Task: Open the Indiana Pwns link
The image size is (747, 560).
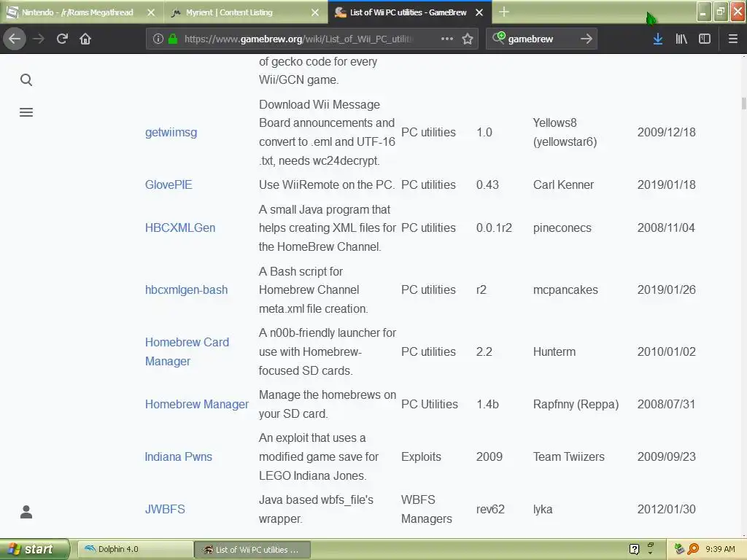Action: [179, 456]
